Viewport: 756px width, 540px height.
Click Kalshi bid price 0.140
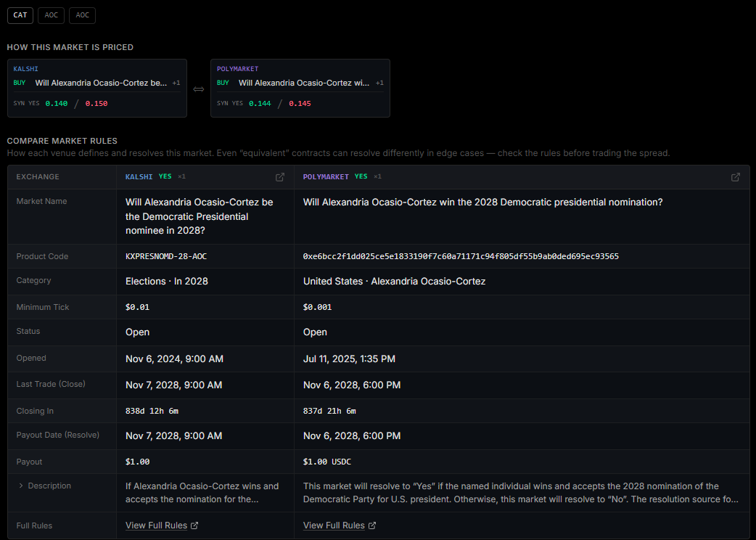tap(57, 103)
